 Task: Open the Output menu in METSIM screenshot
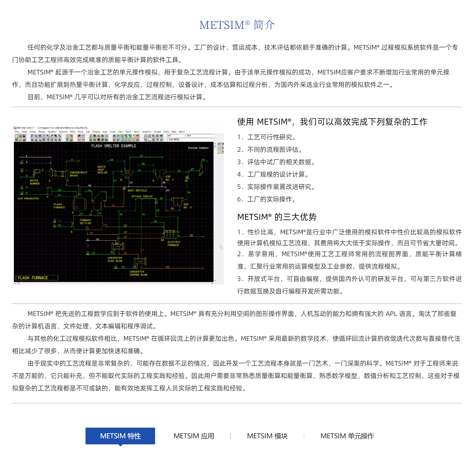click(157, 132)
